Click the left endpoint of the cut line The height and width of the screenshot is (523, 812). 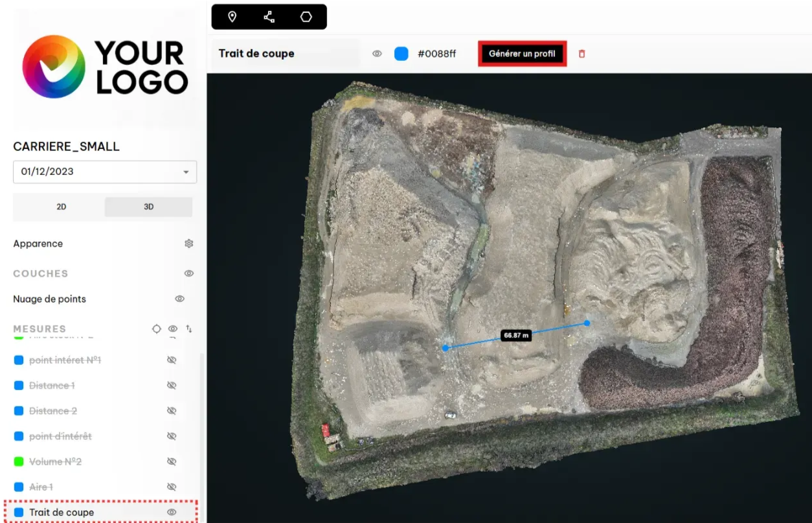click(445, 348)
